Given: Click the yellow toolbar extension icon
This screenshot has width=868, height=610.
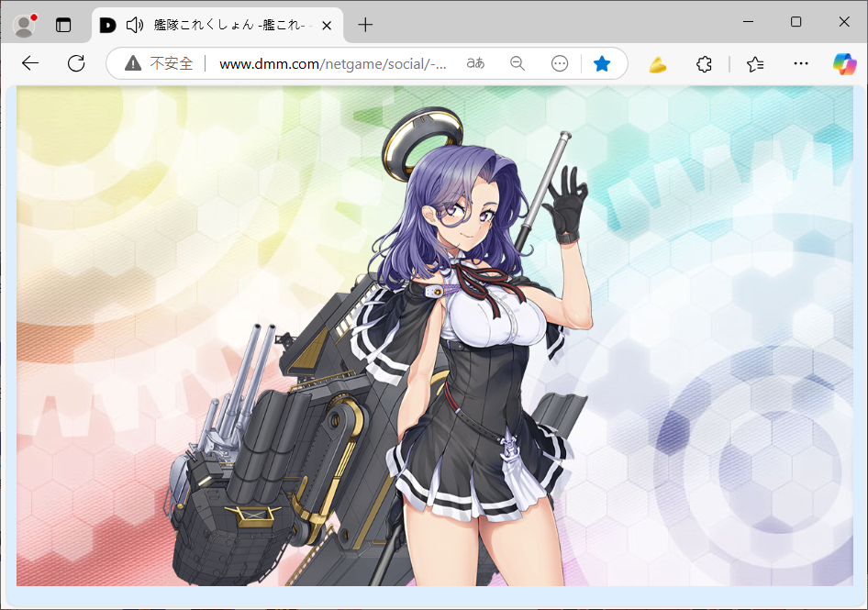Looking at the screenshot, I should tap(657, 65).
